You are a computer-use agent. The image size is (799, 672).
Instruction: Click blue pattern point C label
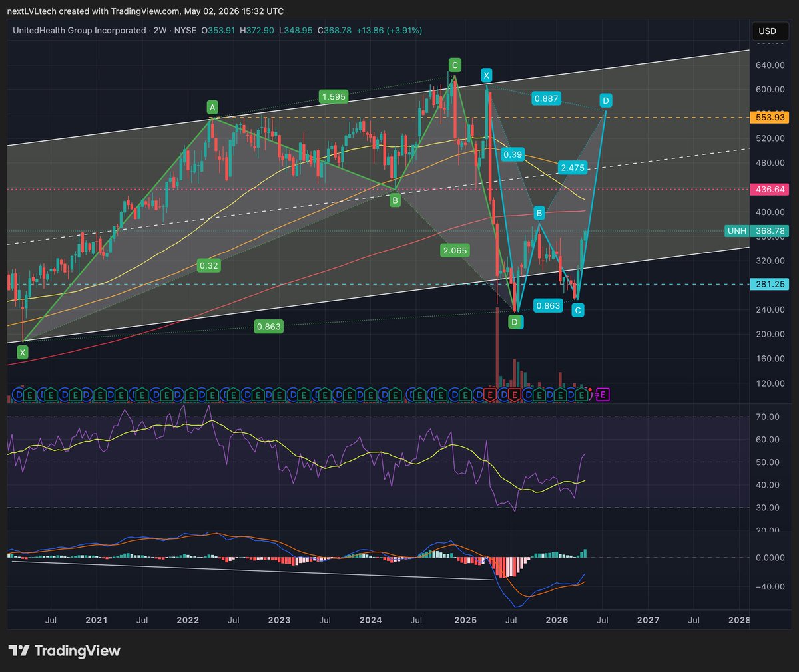coord(578,310)
